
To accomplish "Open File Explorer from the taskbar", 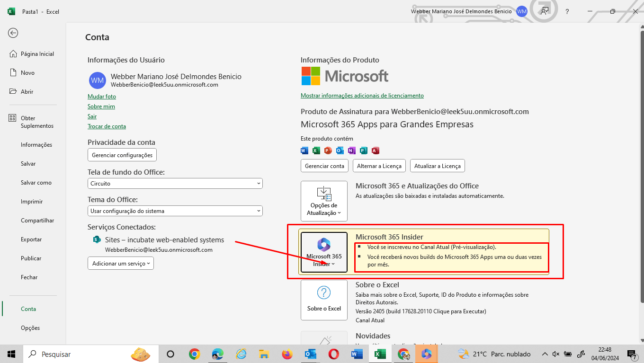I will tap(264, 354).
